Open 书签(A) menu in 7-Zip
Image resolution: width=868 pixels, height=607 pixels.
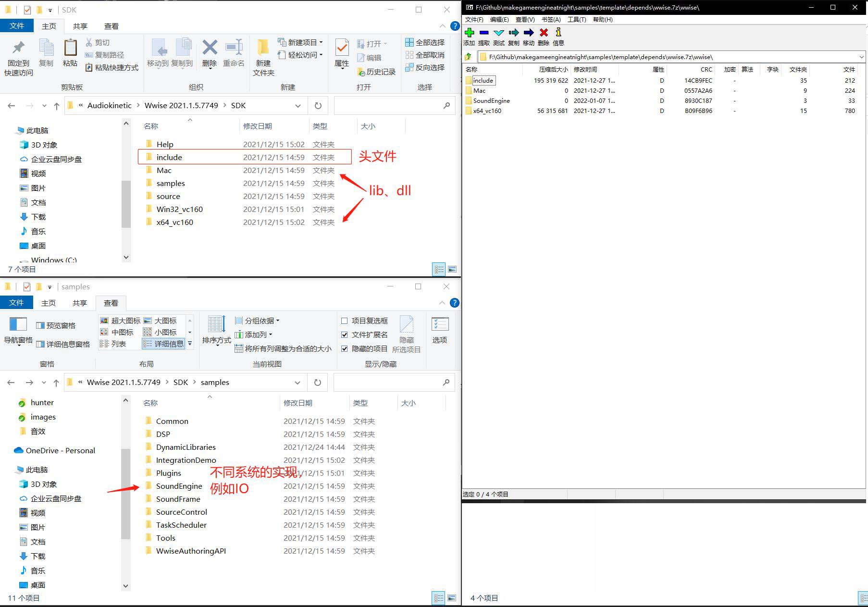tap(551, 20)
